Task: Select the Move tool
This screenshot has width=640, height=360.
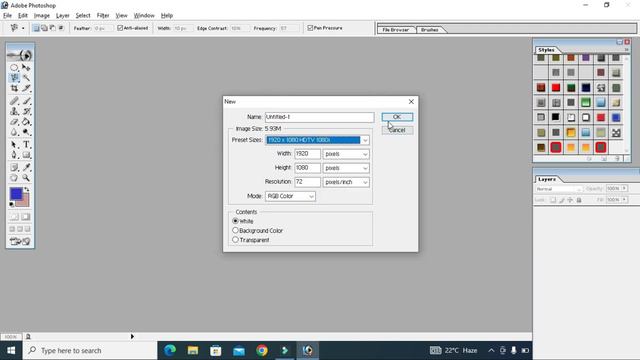Action: click(x=26, y=67)
